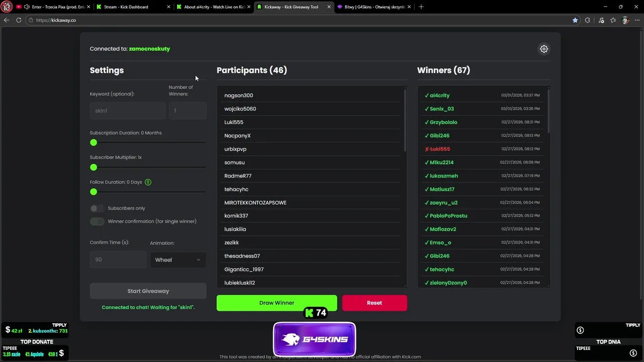The width and height of the screenshot is (644, 362).
Task: Click the Follow Duration info icon
Action: click(148, 182)
